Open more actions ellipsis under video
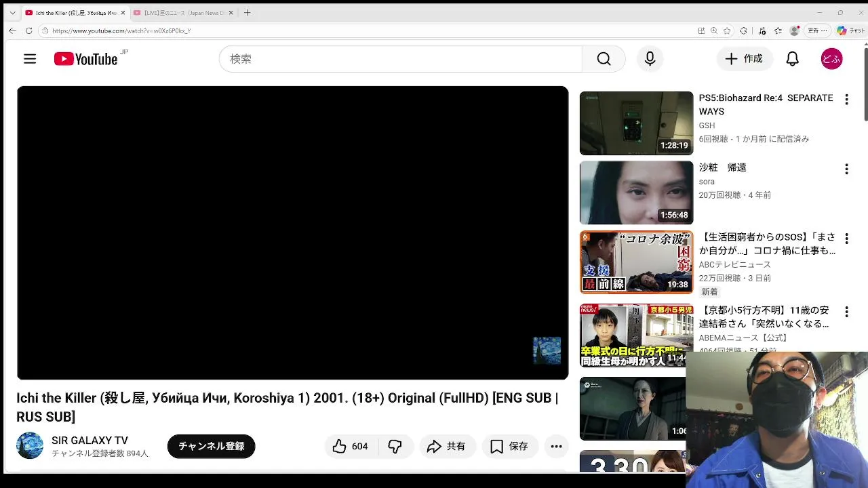This screenshot has height=488, width=868. coord(556,446)
